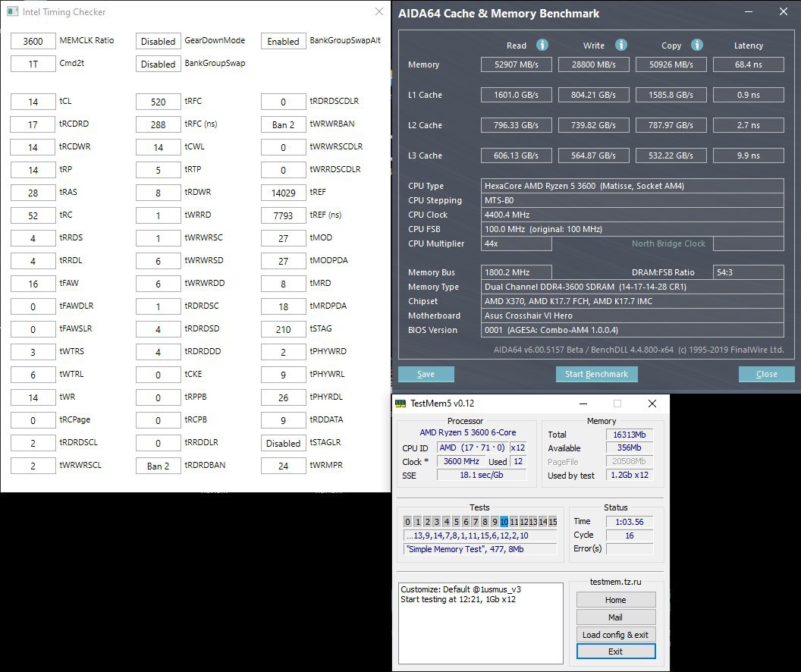Click the tRTP value 5

coord(159,170)
